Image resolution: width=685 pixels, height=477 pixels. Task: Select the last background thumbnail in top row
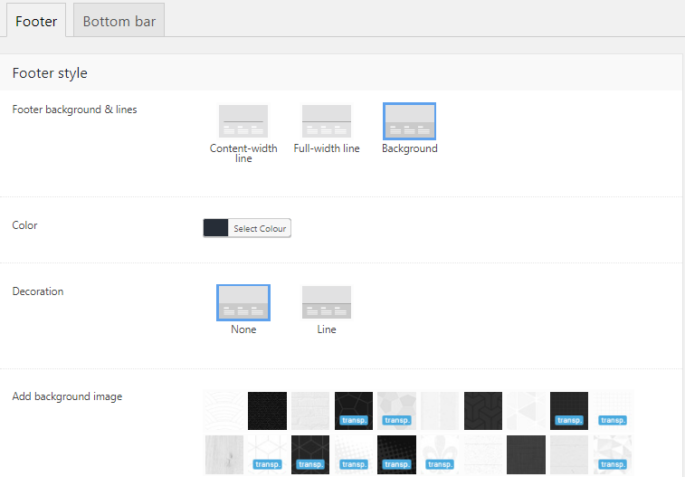(613, 410)
